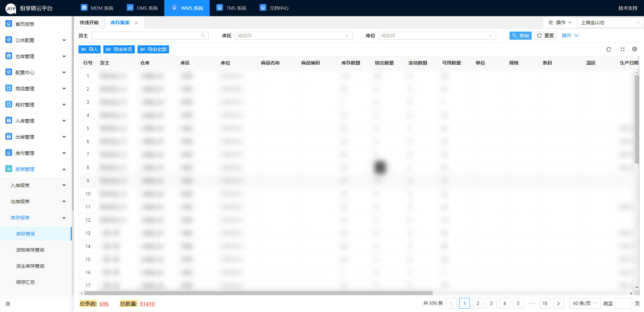
Task: Click the 出库管理 sidebar icon
Action: 9,137
